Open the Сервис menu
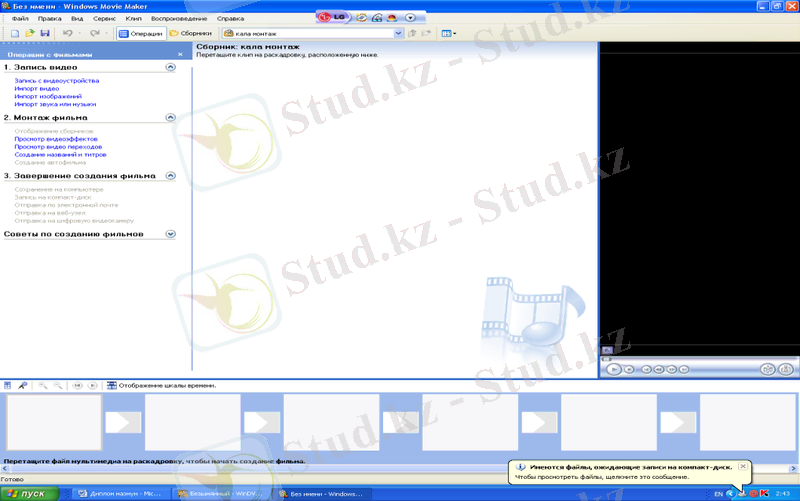800x501 pixels. [x=104, y=18]
